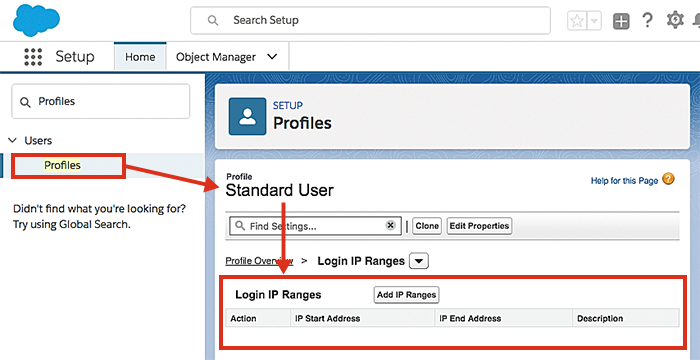Click the Quick Find box with Profiles

tap(100, 101)
